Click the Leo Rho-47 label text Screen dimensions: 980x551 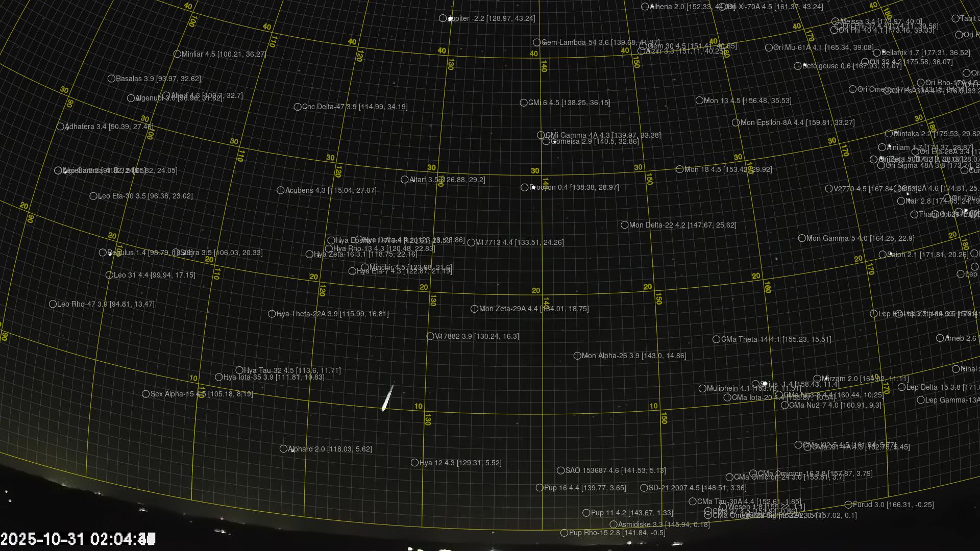pos(106,304)
